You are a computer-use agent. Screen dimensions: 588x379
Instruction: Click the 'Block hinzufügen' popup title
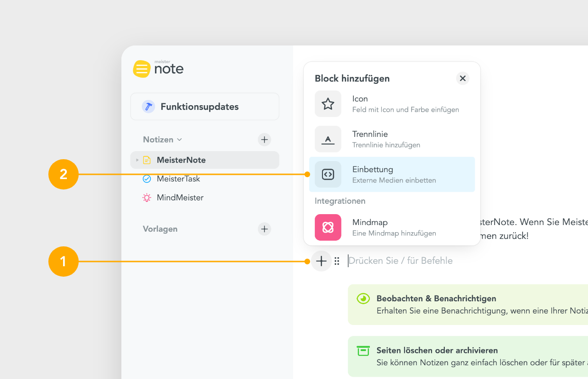(x=352, y=79)
